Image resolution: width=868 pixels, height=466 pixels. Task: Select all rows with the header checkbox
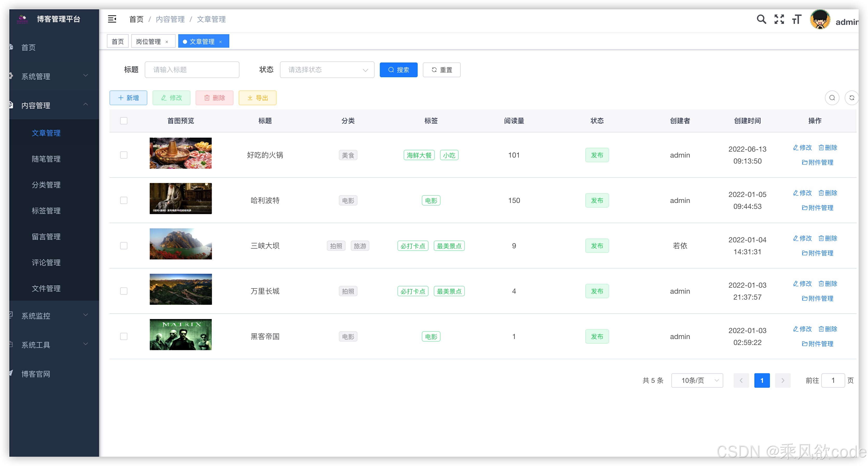(x=124, y=121)
